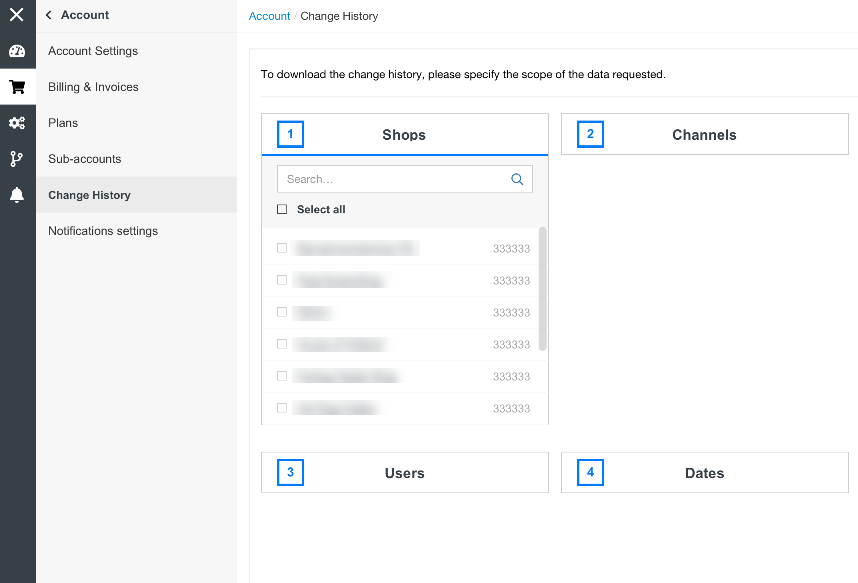
Task: Open the shopping cart icon in sidebar
Action: 18,86
